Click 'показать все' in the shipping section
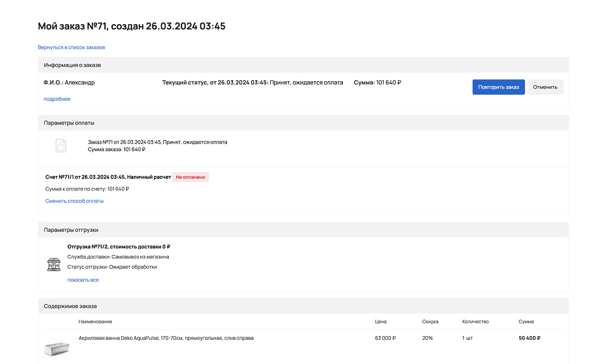The height and width of the screenshot is (364, 607). pos(83,280)
